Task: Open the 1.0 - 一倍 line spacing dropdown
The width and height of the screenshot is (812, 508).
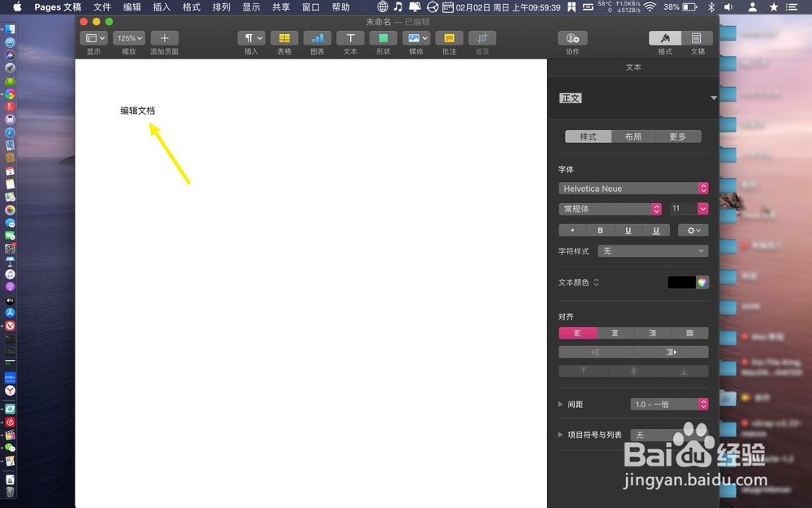Action: coord(669,404)
